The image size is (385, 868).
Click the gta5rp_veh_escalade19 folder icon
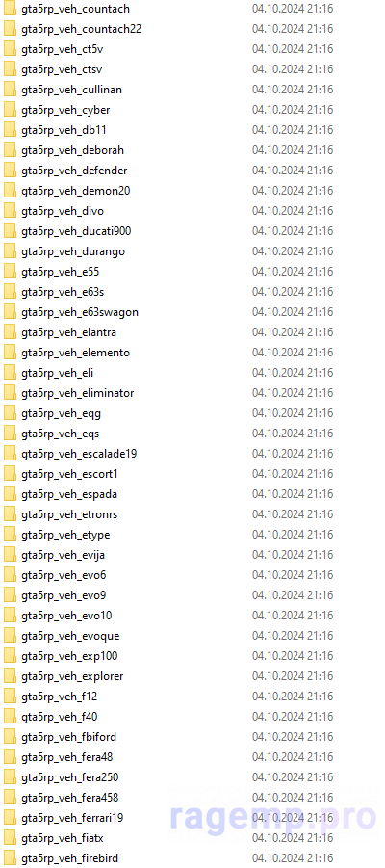point(10,454)
